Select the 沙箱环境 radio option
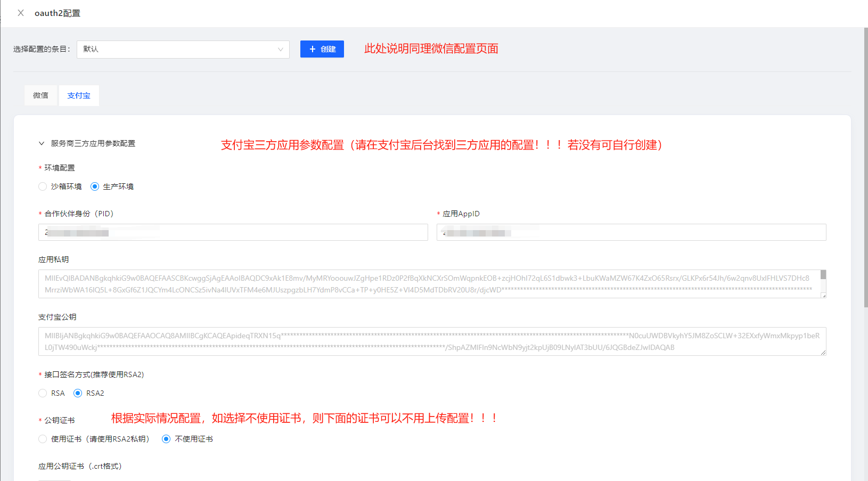Image resolution: width=868 pixels, height=481 pixels. click(x=43, y=186)
